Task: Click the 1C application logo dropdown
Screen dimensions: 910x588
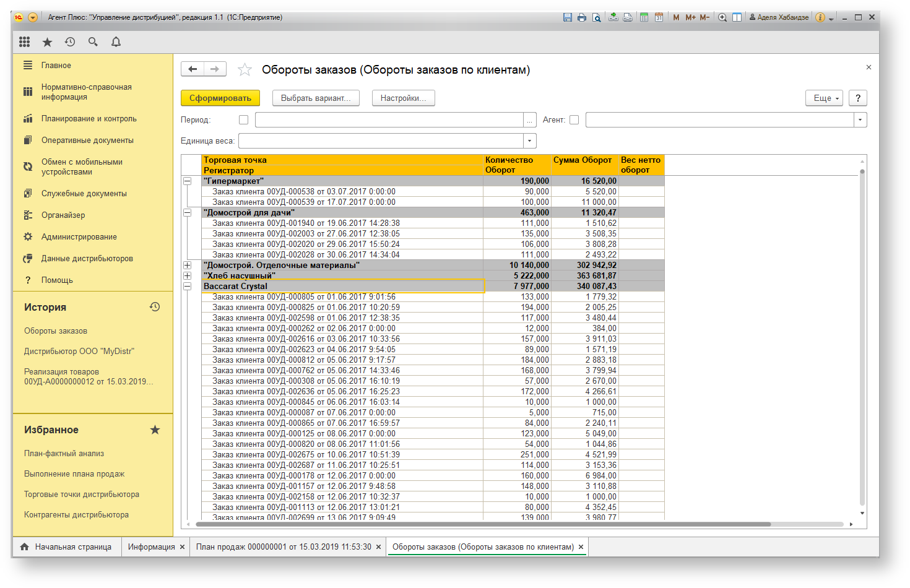Action: coord(33,17)
